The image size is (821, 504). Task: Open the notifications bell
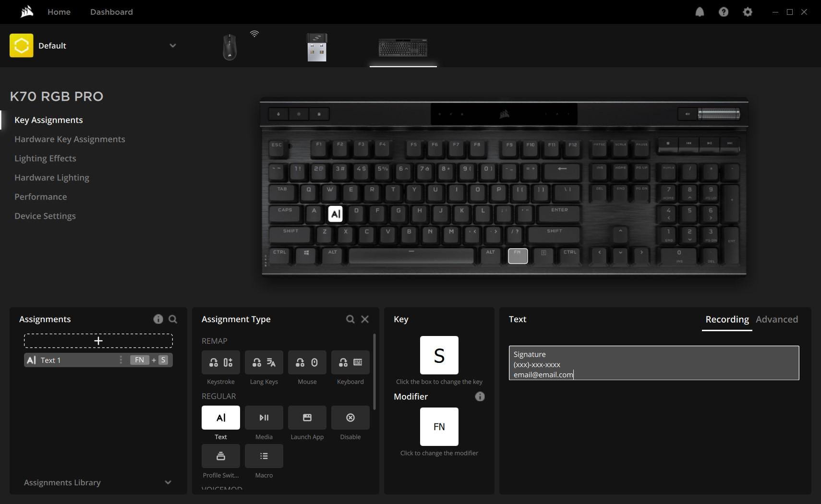tap(700, 12)
